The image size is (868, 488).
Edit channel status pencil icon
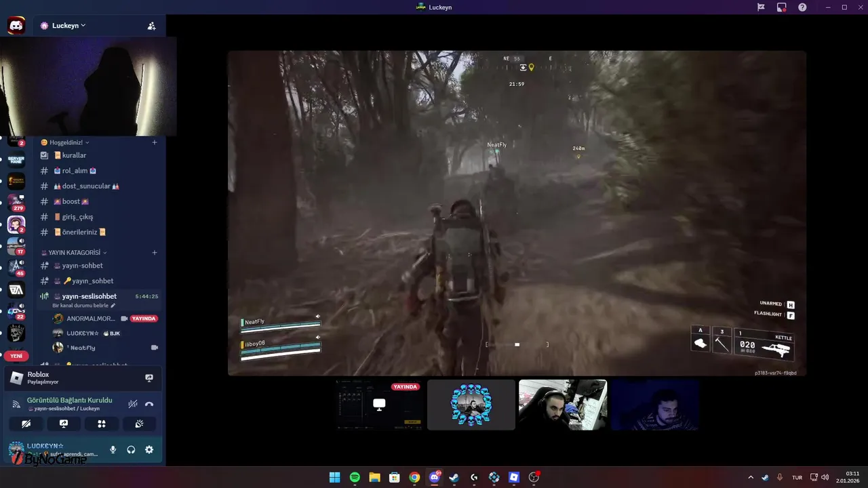113,306
